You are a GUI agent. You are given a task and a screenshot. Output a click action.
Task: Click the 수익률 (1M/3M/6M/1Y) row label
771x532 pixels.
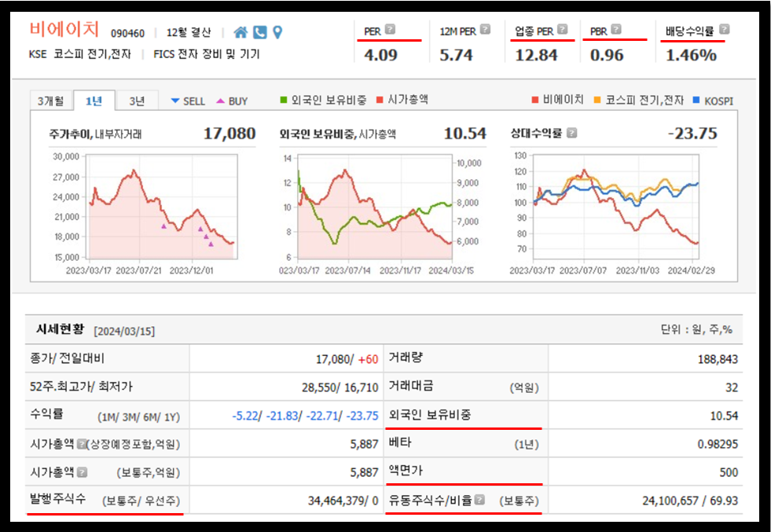pos(105,416)
